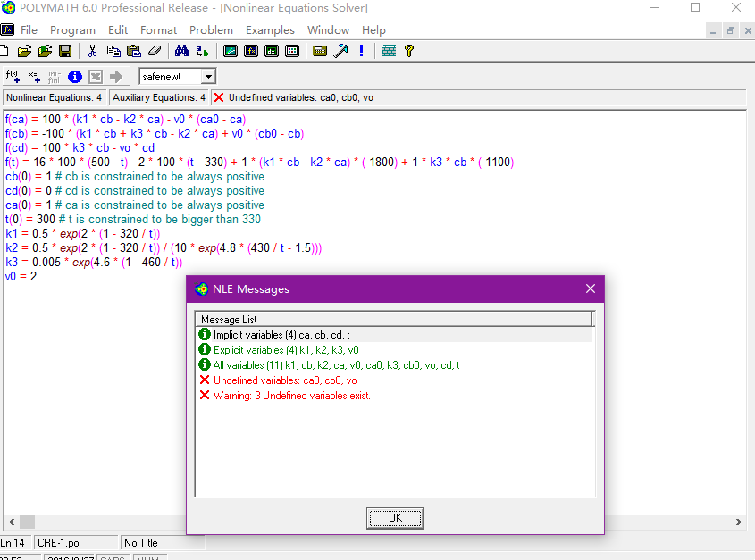
Task: Save the file with the floppy disk icon
Action: [x=65, y=51]
